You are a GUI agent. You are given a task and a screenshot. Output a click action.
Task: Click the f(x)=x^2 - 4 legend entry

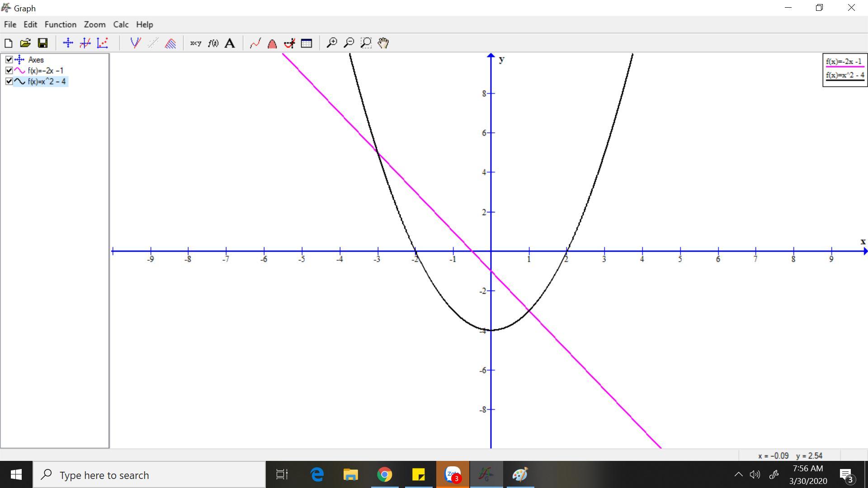tap(844, 75)
